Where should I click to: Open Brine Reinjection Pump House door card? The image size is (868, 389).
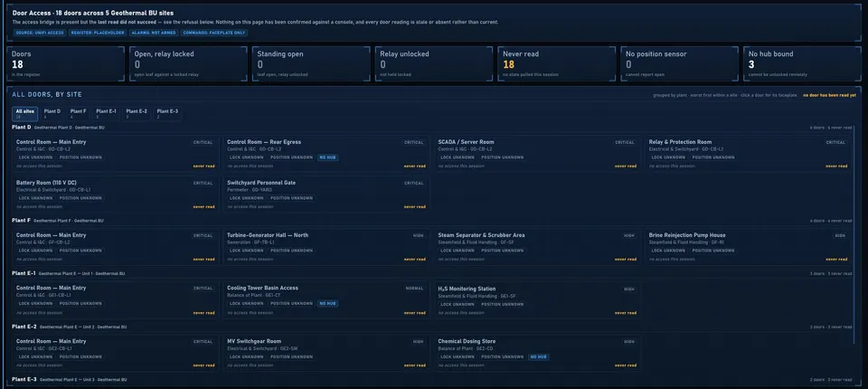coord(748,247)
